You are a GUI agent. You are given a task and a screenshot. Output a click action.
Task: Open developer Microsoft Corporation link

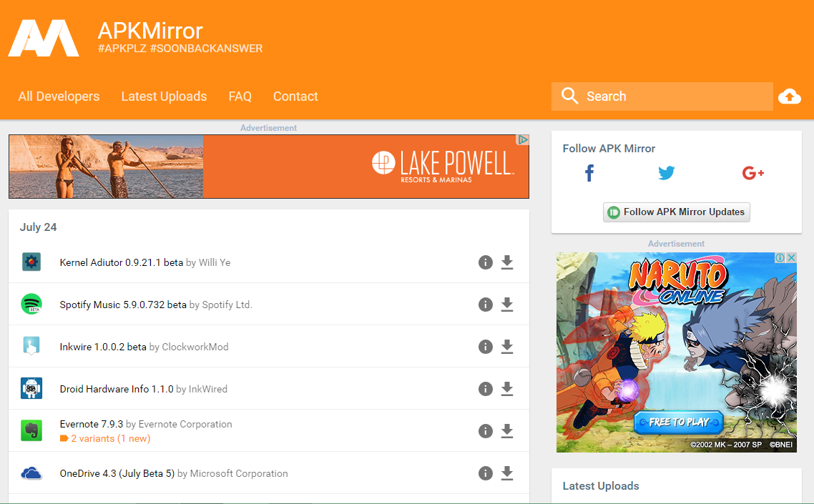pos(239,473)
